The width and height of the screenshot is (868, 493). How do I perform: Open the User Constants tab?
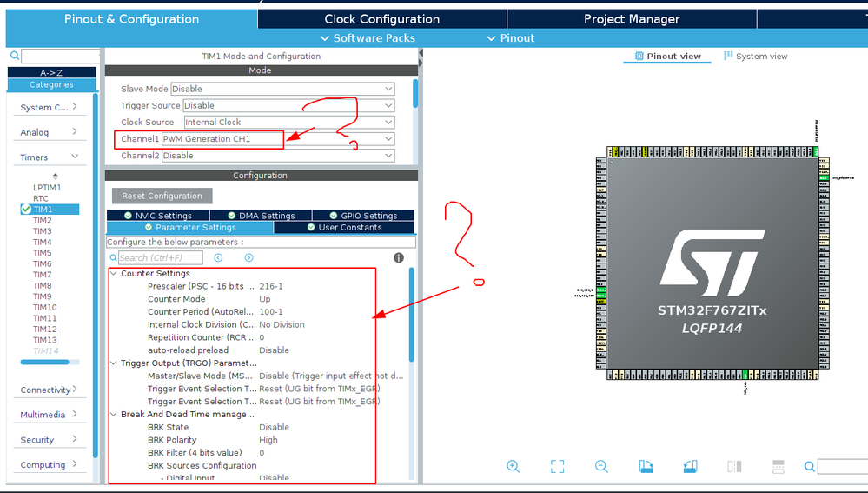click(344, 227)
